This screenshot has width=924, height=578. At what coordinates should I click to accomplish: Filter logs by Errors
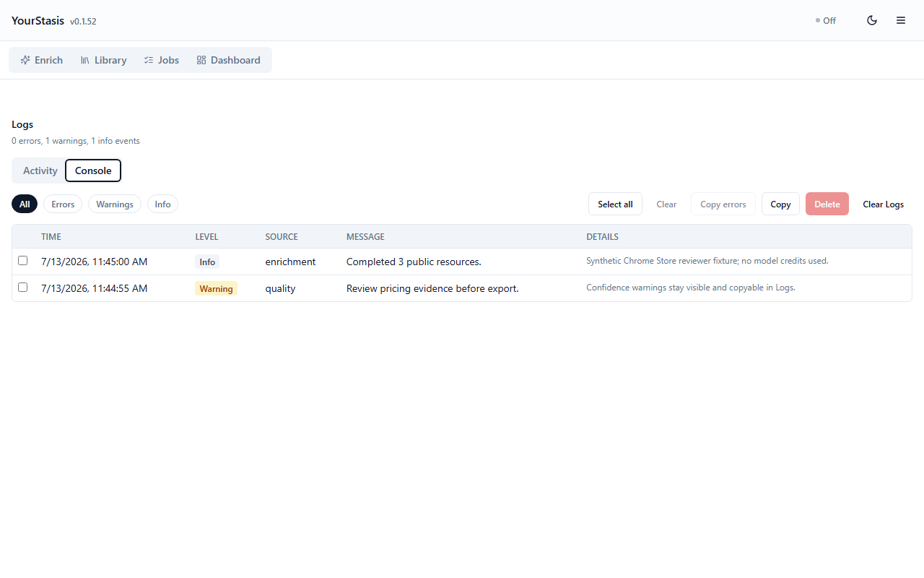click(63, 204)
